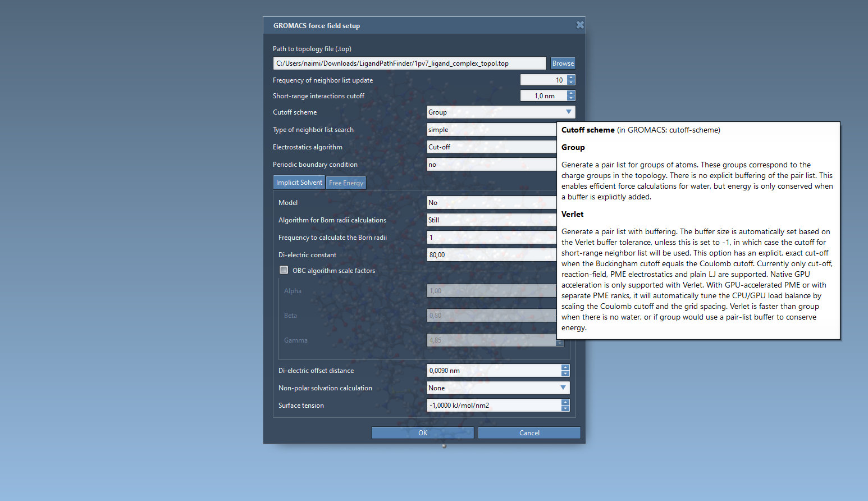Click the topology file path field
This screenshot has height=501, width=868.
pos(409,63)
